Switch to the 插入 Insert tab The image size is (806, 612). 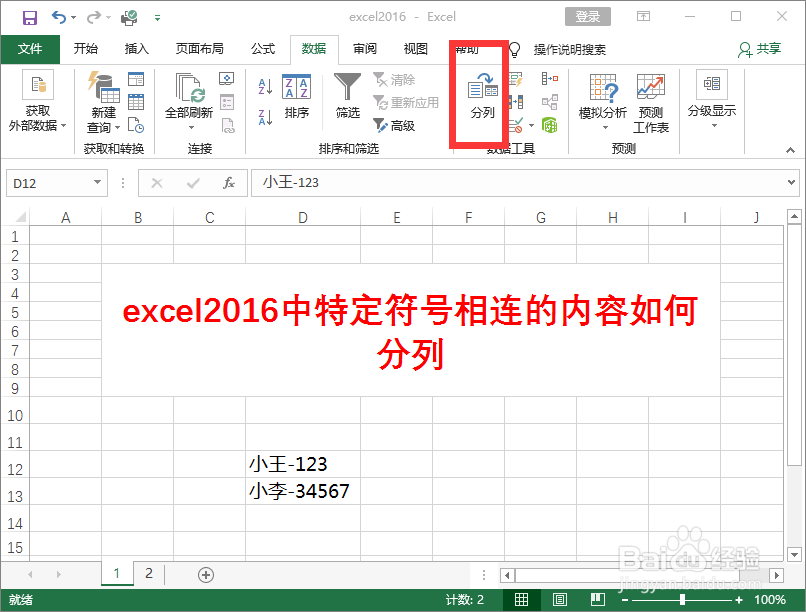[x=136, y=49]
